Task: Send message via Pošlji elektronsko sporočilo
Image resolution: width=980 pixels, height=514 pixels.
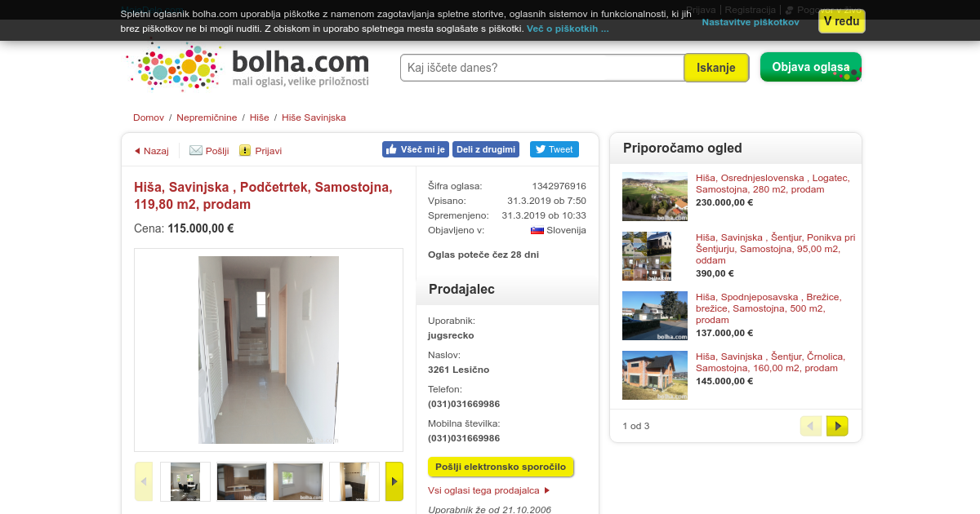Action: [x=501, y=467]
